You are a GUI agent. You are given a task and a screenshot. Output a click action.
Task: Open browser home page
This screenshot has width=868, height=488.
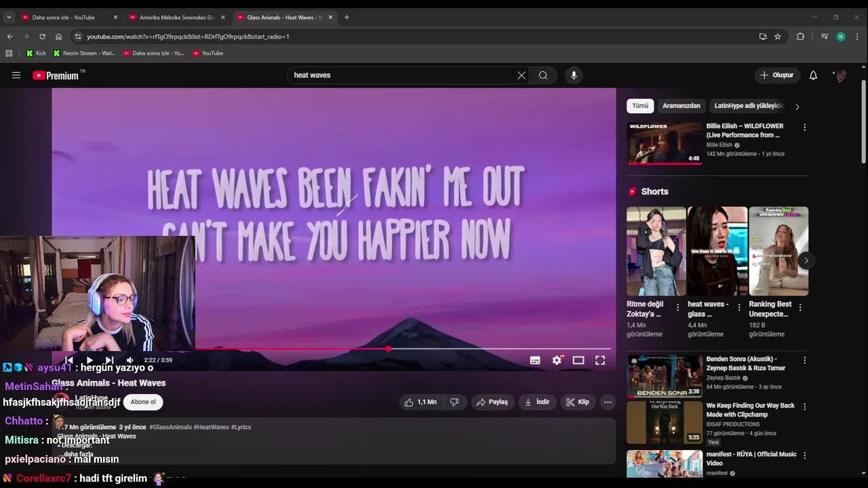pyautogui.click(x=58, y=37)
